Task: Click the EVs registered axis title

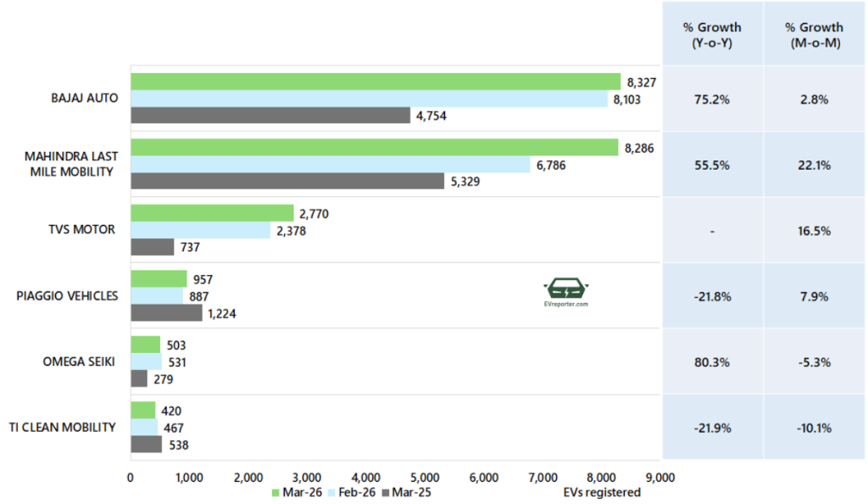Action: [x=601, y=492]
